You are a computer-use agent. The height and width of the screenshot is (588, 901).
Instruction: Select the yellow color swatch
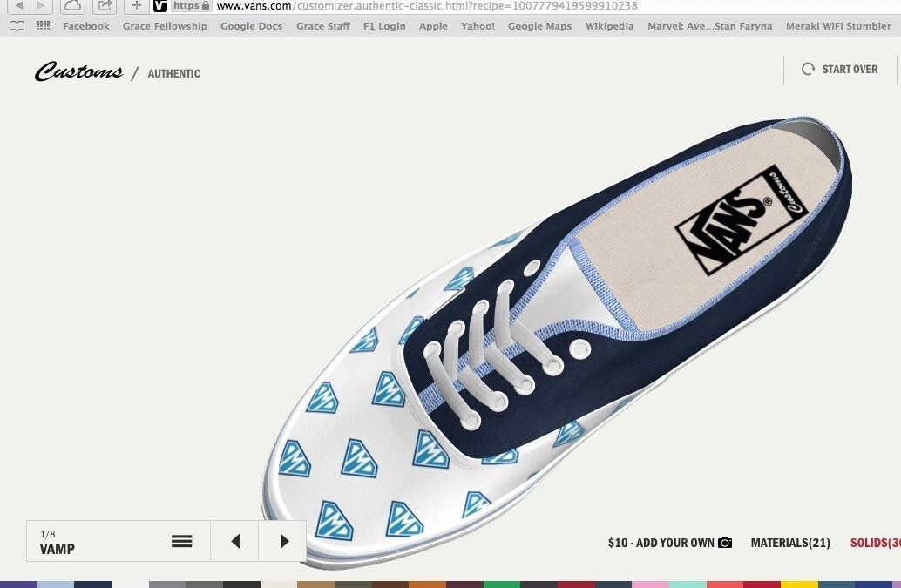[799, 585]
